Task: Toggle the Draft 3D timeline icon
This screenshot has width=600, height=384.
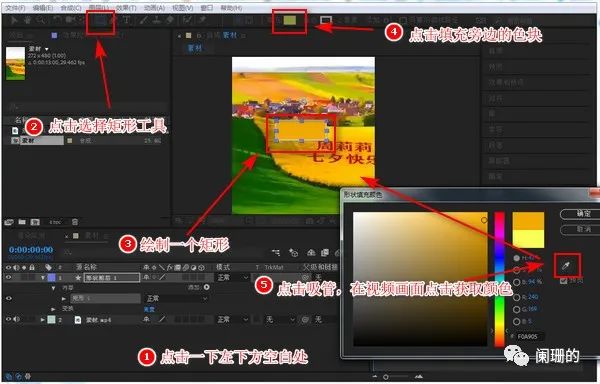Action: click(294, 252)
